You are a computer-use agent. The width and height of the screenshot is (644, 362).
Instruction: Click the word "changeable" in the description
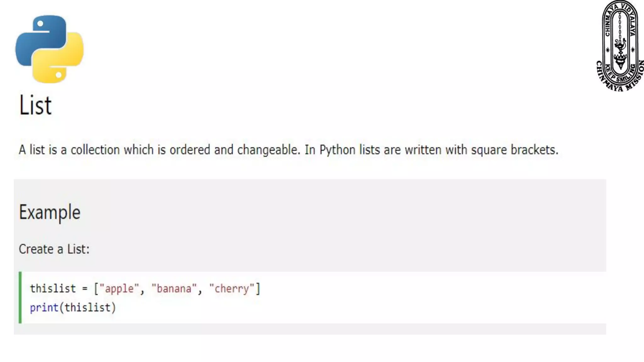268,150
